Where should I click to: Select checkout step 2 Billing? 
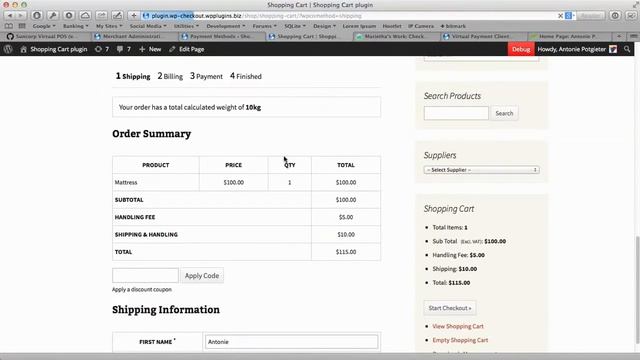pyautogui.click(x=170, y=76)
